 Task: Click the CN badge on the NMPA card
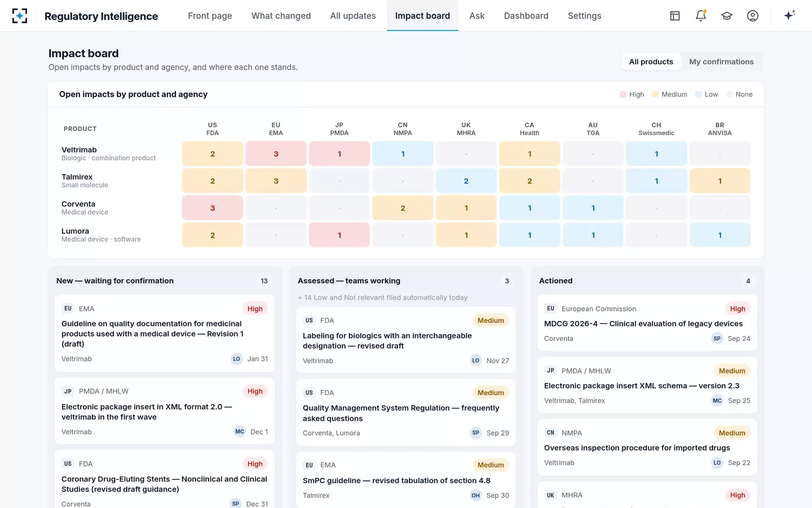click(x=551, y=433)
